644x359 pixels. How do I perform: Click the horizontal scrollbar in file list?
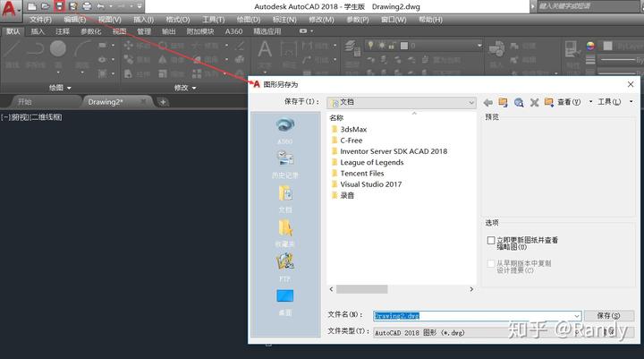[x=362, y=289]
